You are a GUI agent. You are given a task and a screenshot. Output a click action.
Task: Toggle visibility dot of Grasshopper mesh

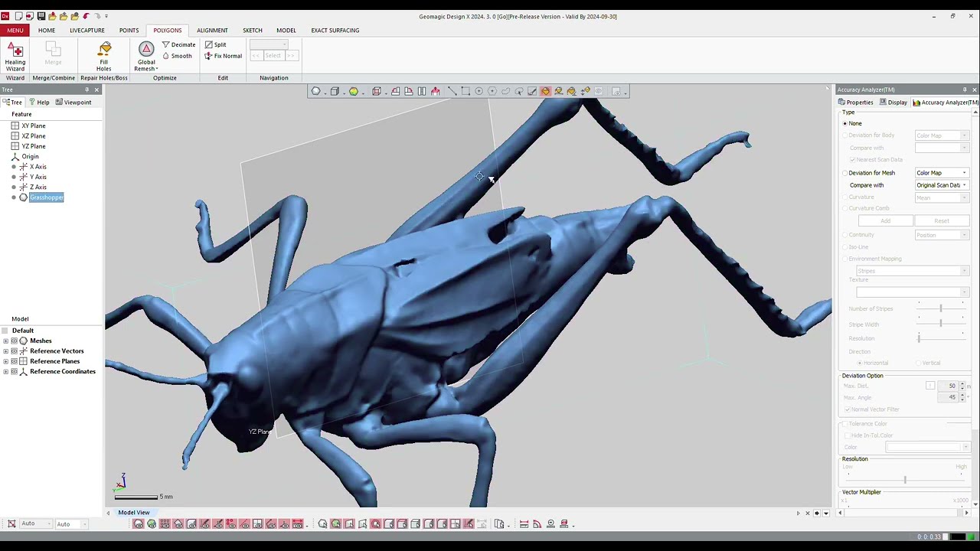[x=14, y=197]
